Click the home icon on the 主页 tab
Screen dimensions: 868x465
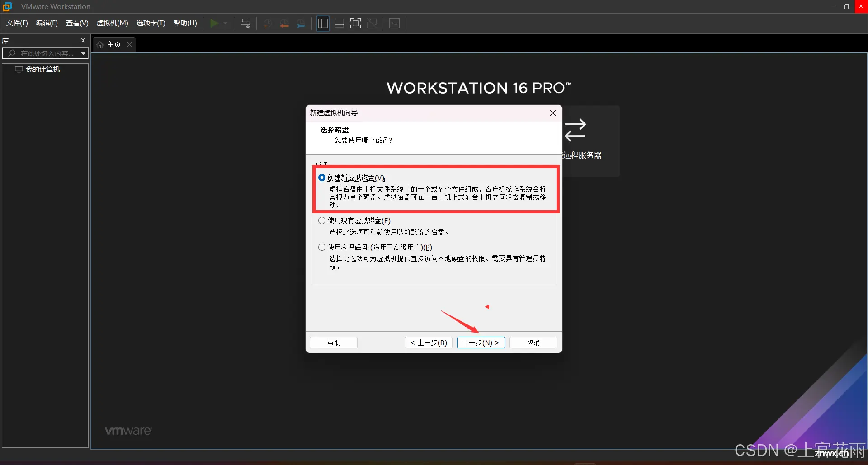tap(100, 45)
